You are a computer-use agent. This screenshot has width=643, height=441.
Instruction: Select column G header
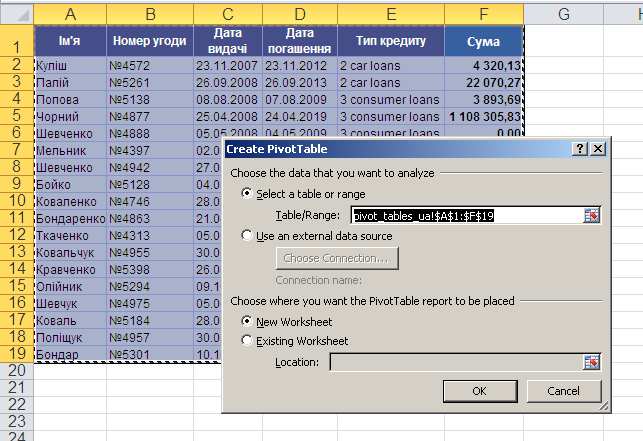tap(563, 13)
